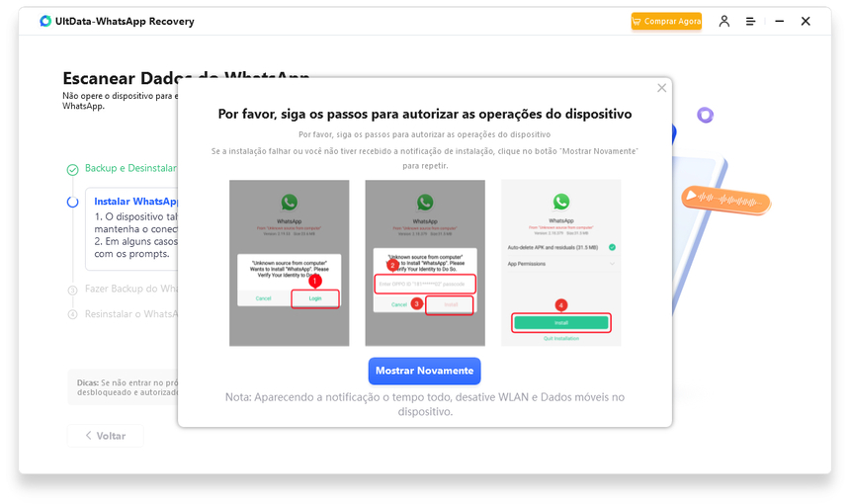
Task: Click the green check icon beside Backup e Desinstalar
Action: point(72,170)
